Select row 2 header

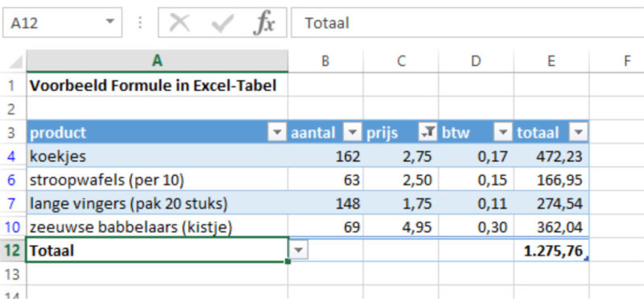13,109
